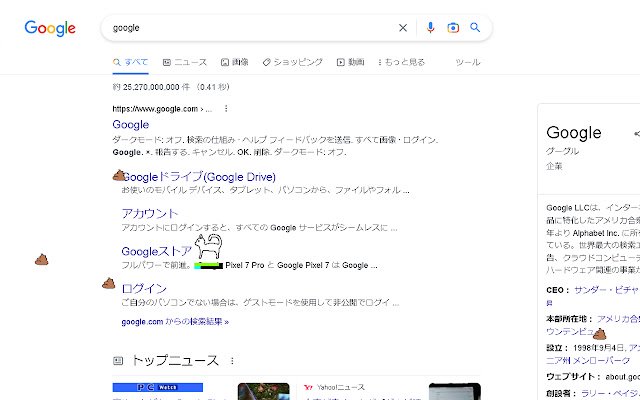Switch to the ショッピング tab

click(x=293, y=62)
